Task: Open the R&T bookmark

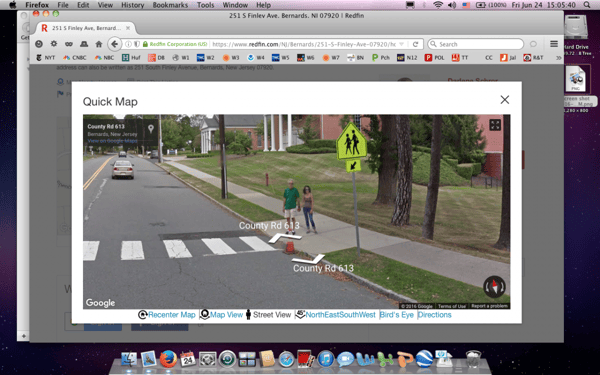Action: [533, 58]
